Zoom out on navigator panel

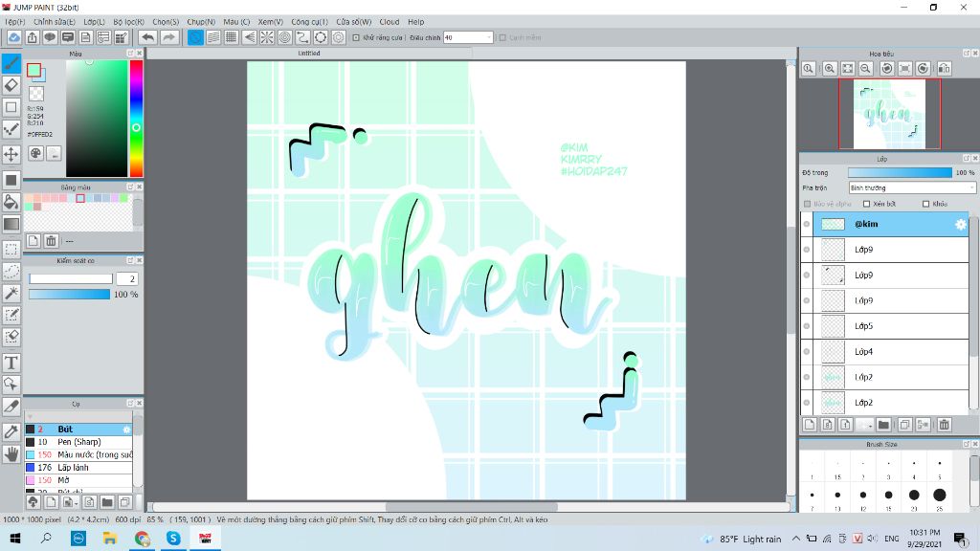[865, 69]
